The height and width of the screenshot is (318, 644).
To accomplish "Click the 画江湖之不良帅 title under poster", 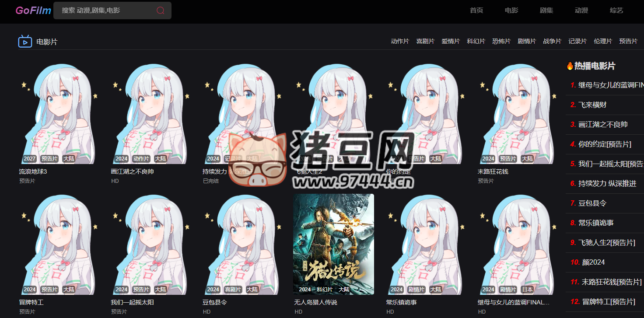I will pyautogui.click(x=133, y=171).
